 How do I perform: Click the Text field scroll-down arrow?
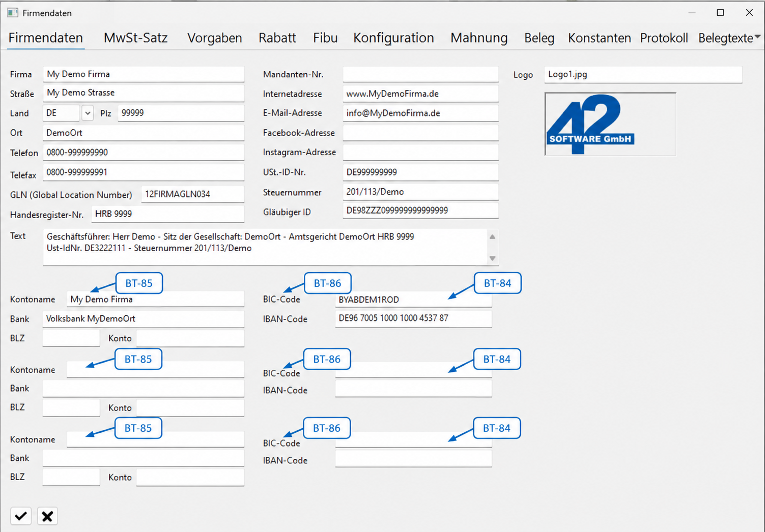(492, 258)
